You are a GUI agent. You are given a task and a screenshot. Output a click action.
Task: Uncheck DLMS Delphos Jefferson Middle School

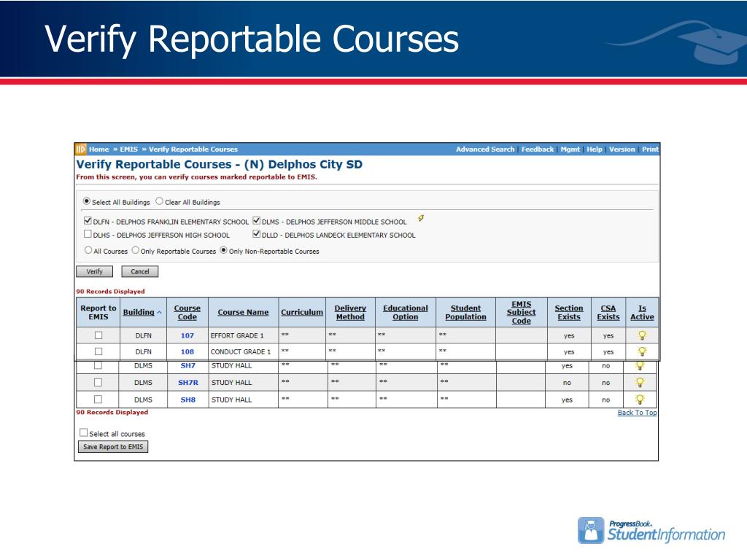(256, 220)
